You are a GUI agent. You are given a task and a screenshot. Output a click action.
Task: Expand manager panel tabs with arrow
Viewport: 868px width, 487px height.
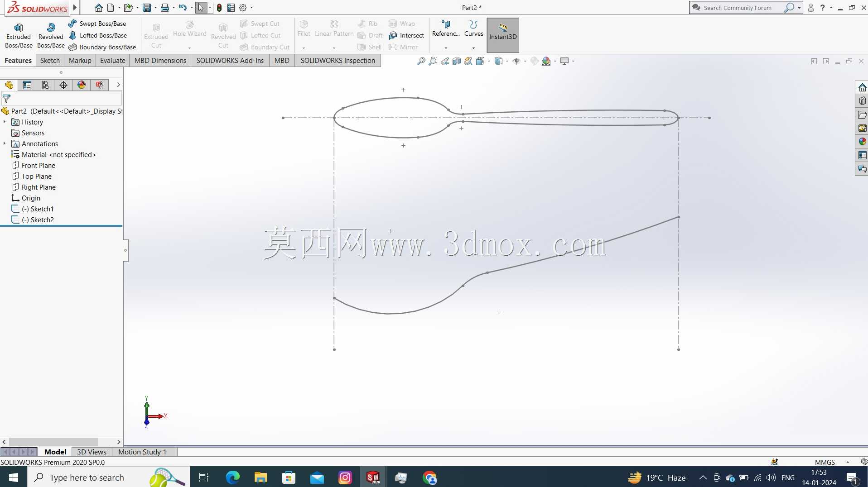[118, 85]
